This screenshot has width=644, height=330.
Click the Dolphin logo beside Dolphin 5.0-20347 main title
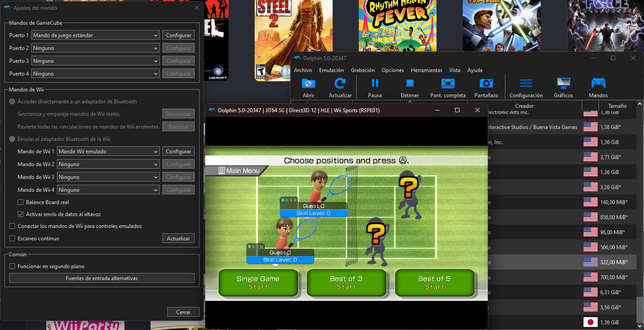click(x=298, y=58)
